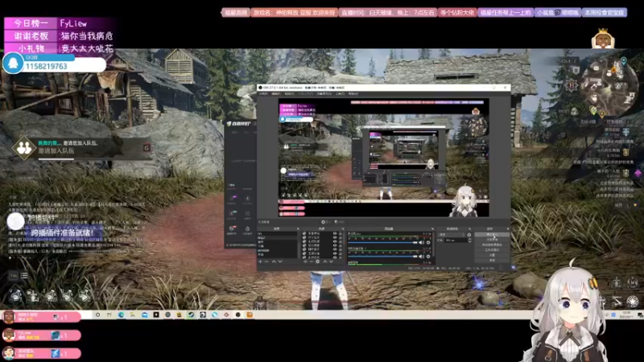This screenshot has width=644, height=362.
Task: Open the scene transition type dropdown
Action: point(452,235)
